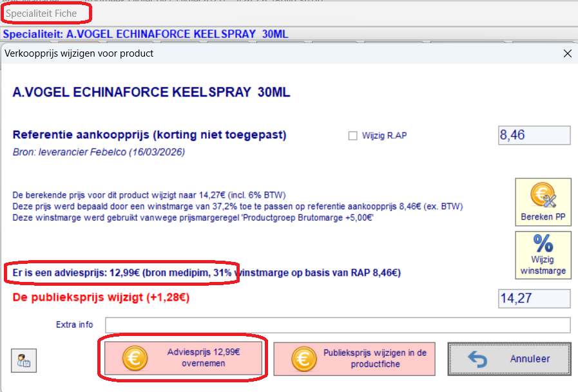This screenshot has width=578, height=392.
Task: Click the reference purchase price field 8,46
Action: [x=534, y=135]
